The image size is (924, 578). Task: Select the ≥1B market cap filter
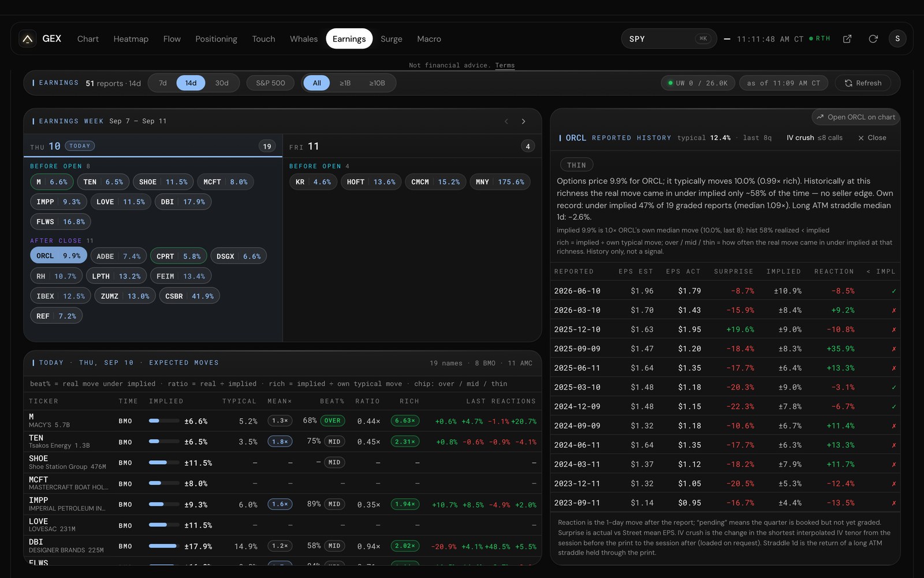coord(345,83)
